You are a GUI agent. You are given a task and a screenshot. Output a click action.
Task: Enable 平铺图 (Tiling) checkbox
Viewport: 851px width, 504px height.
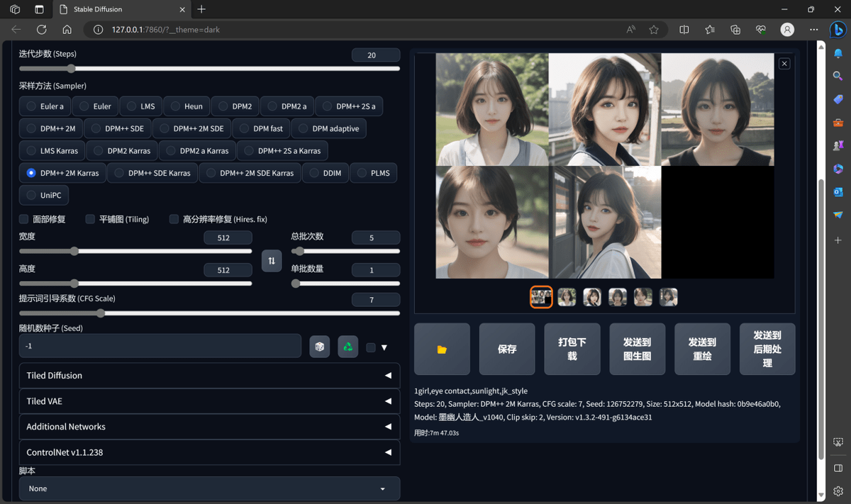(x=90, y=219)
